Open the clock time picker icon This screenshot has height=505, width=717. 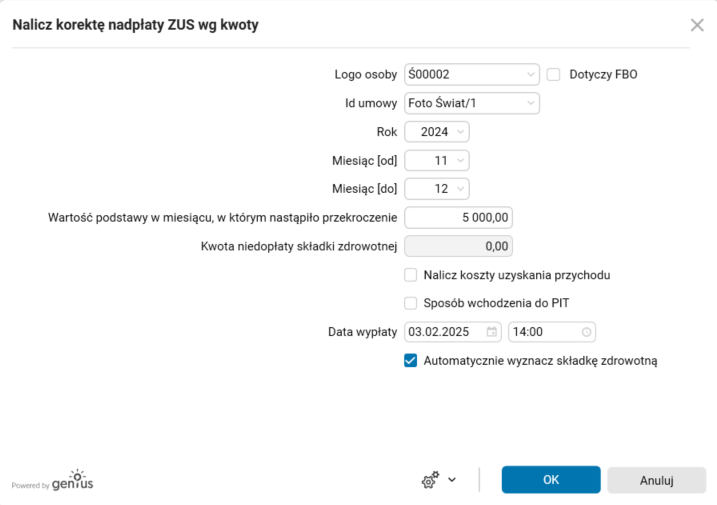[586, 332]
